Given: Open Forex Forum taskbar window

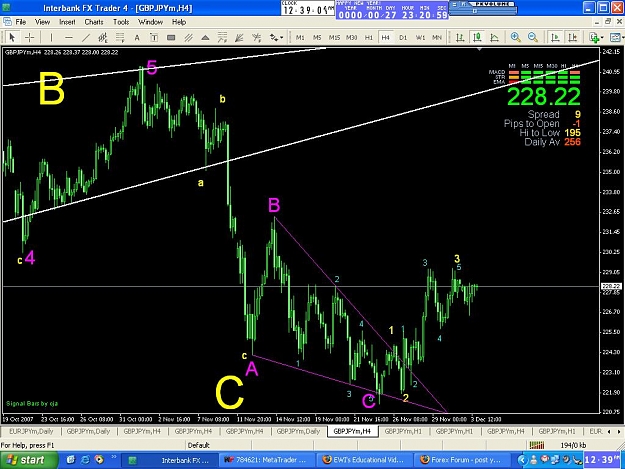Looking at the screenshot, I should (x=462, y=460).
